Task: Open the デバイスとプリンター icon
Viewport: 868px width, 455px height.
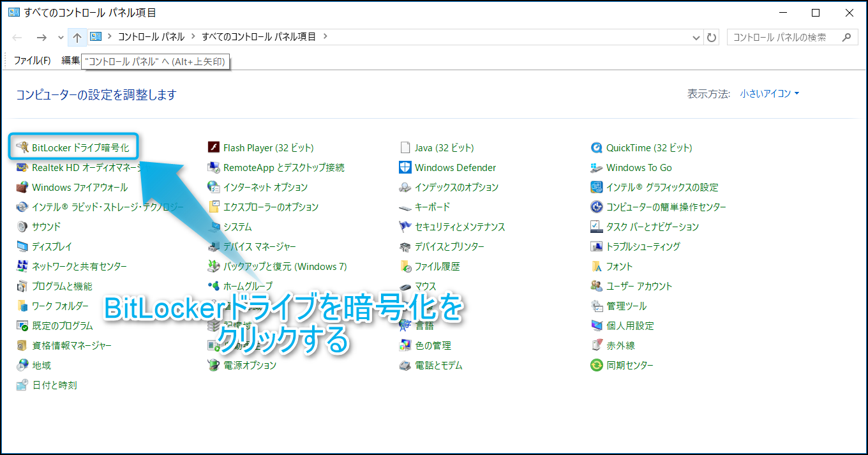Action: coord(405,247)
